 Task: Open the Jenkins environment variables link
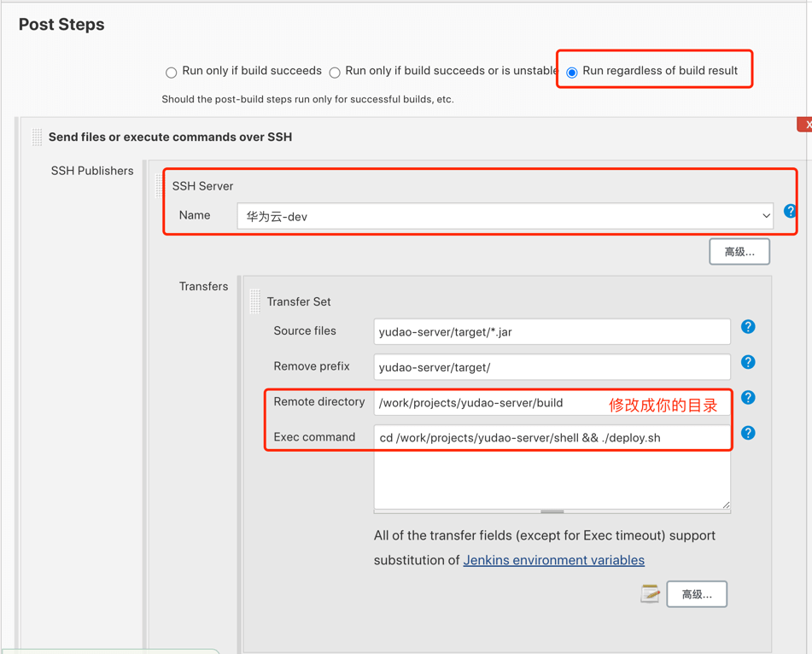(553, 560)
